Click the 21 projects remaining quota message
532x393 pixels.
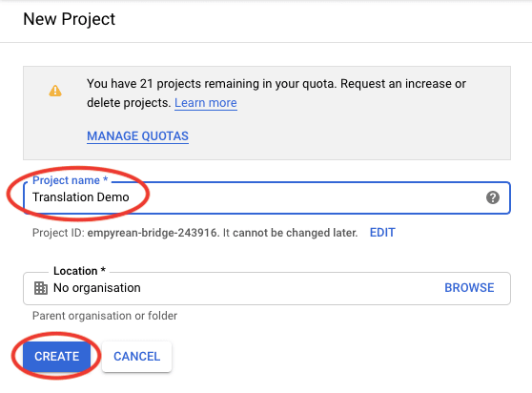276,84
